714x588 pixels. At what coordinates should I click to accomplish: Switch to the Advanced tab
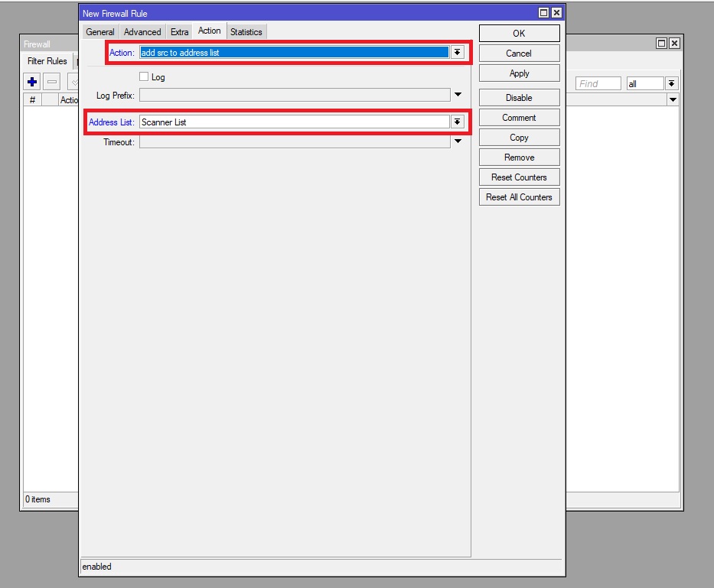(x=142, y=31)
